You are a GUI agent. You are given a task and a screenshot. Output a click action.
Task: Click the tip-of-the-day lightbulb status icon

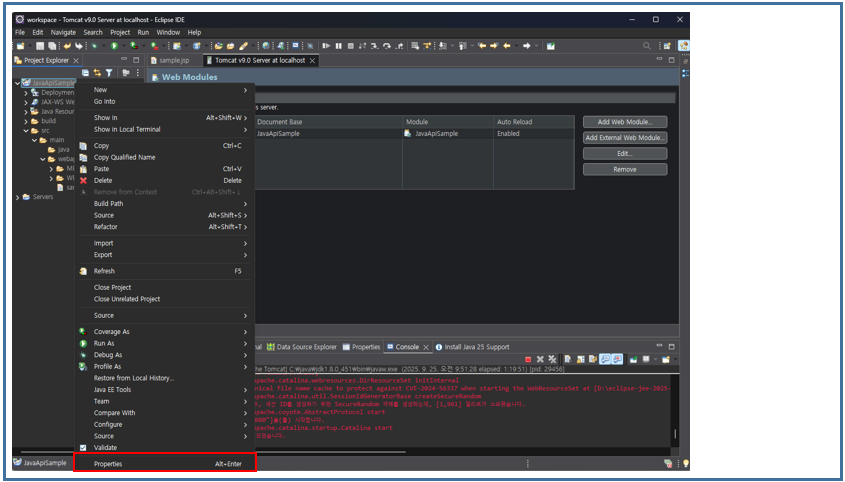point(685,463)
